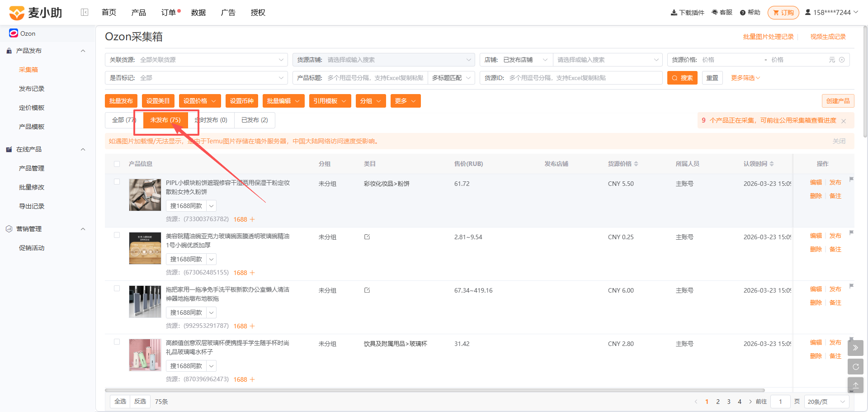Open the 帮助 help icon

point(743,13)
